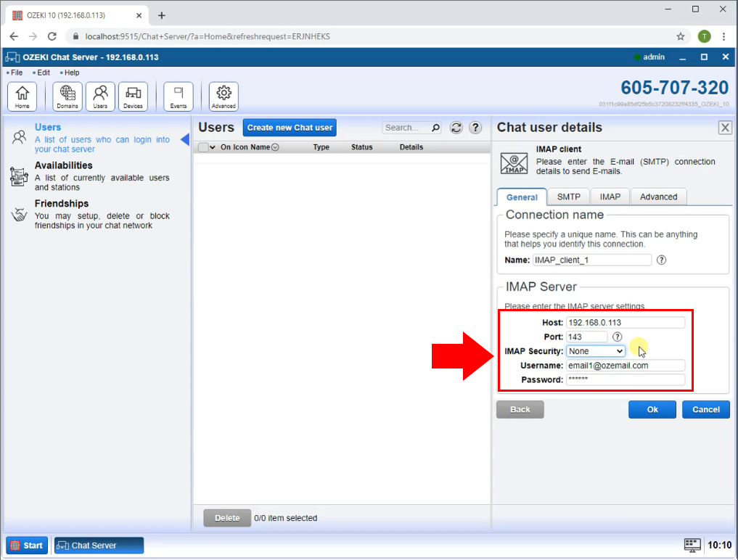
Task: Confirm settings with the Ok button
Action: click(x=651, y=409)
